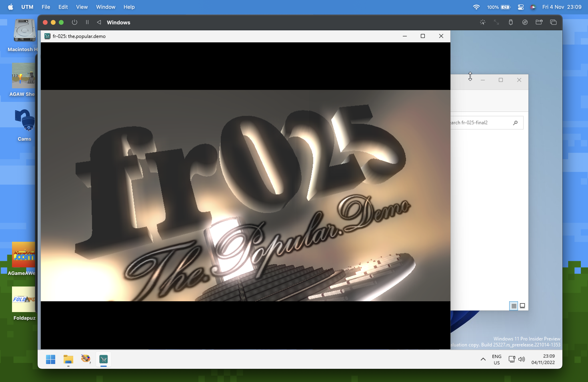
Task: Maximize the File Explorer window
Action: (501, 80)
